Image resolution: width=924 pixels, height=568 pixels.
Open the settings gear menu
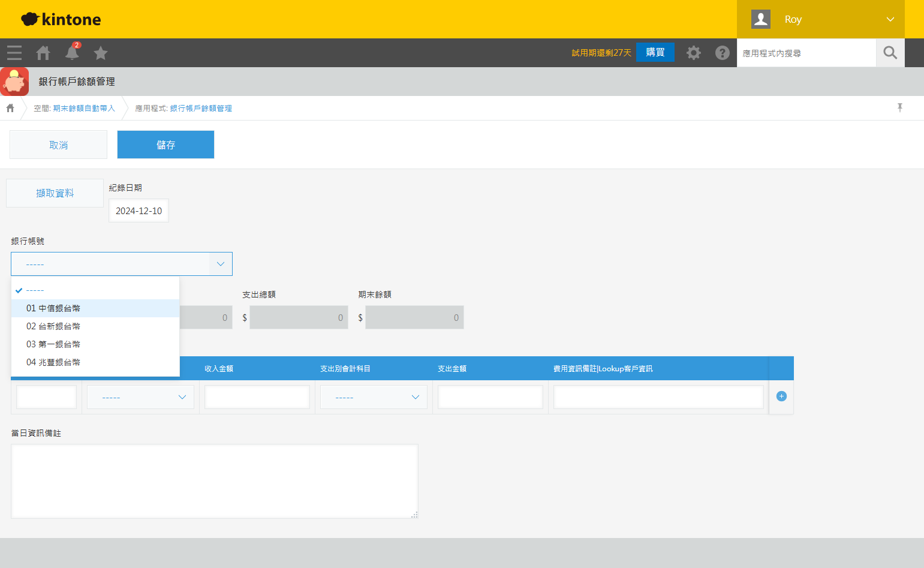point(694,53)
